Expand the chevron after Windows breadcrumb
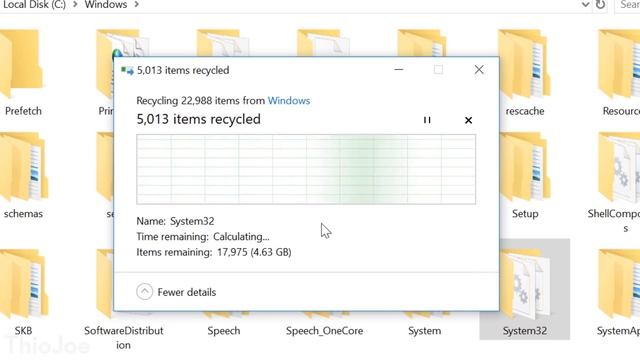 click(136, 5)
